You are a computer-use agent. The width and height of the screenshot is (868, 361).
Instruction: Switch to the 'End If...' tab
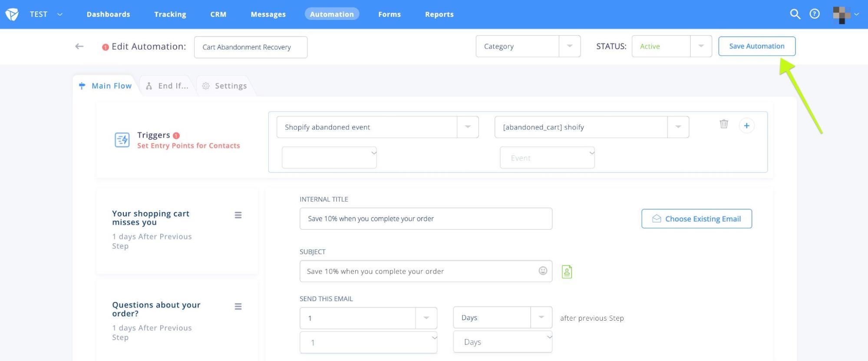pyautogui.click(x=168, y=86)
